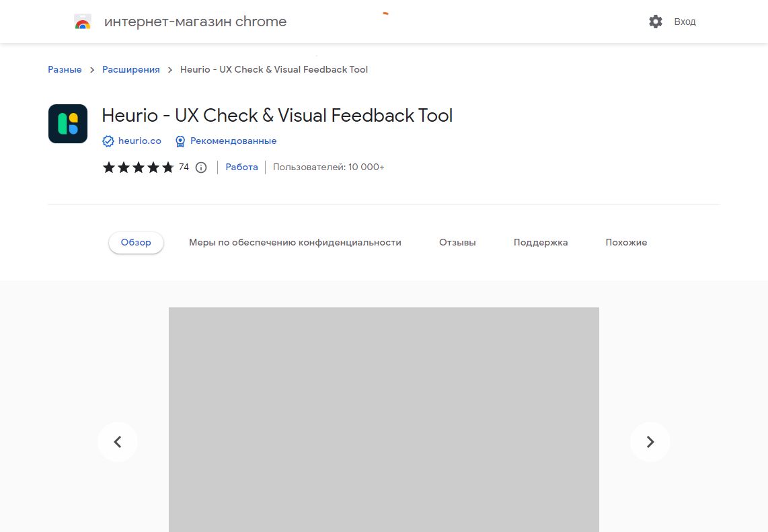Click the rating count 74

coord(184,167)
